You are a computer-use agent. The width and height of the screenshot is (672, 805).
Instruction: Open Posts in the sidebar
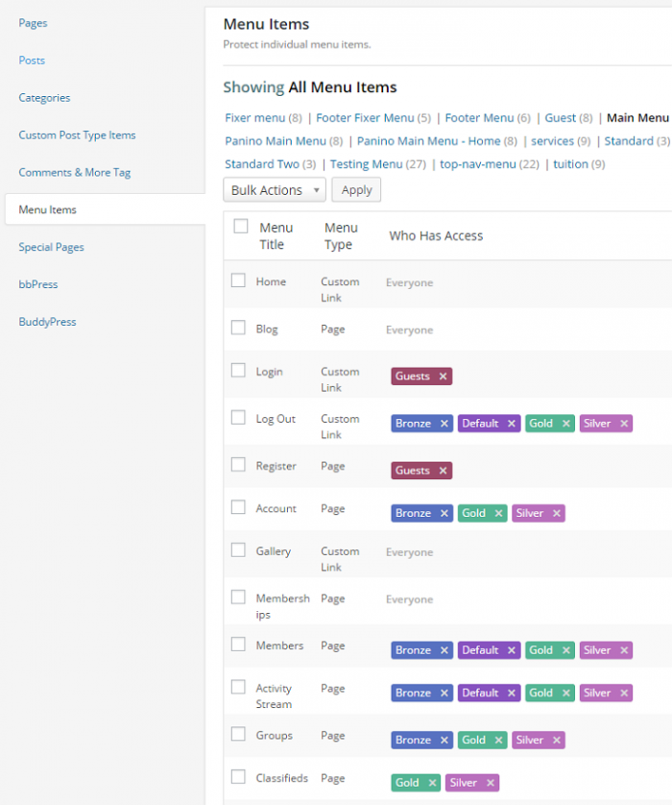[32, 61]
